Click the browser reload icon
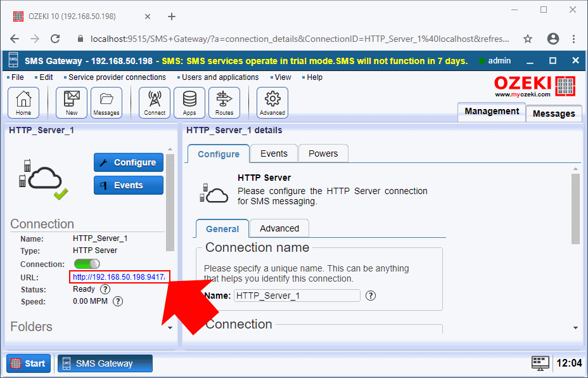 tap(56, 39)
